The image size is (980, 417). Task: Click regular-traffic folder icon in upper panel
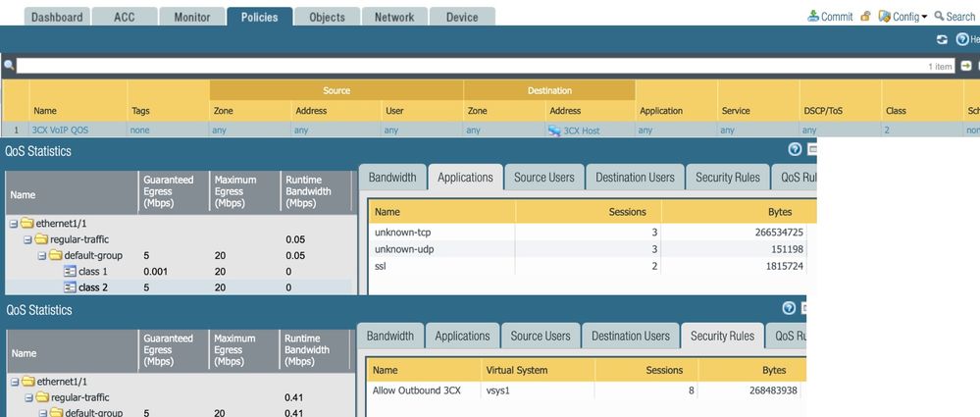(41, 239)
